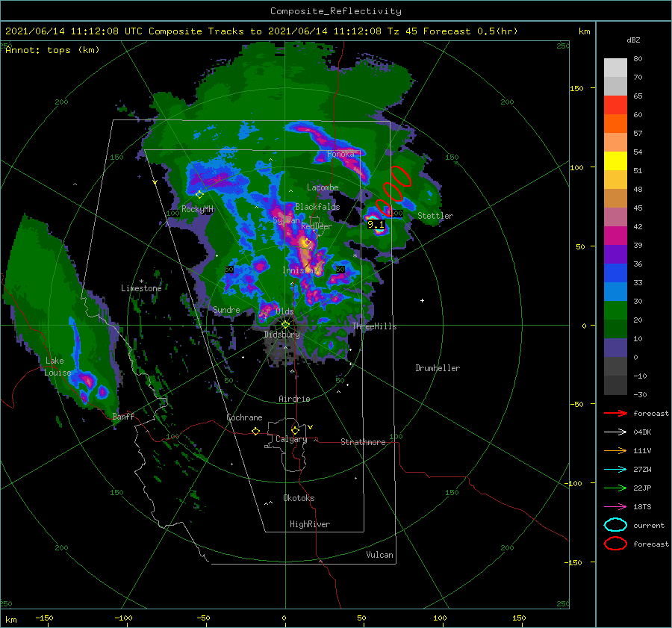Click the Ponoka town label
The width and height of the screenshot is (672, 628).
[x=340, y=154]
